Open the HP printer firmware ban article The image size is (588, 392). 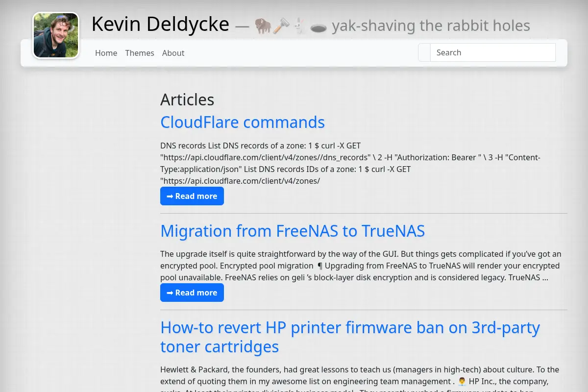click(350, 337)
